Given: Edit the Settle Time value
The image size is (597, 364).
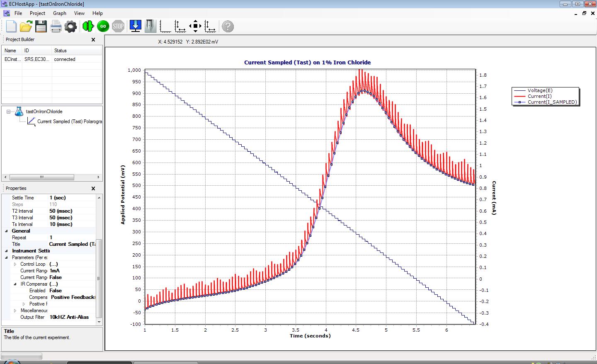Looking at the screenshot, I should pyautogui.click(x=72, y=198).
